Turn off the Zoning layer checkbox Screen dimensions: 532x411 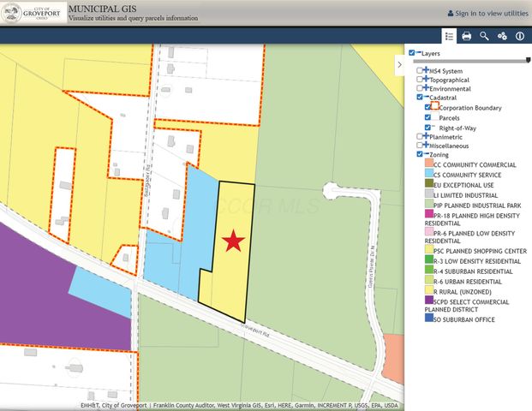[x=419, y=154]
